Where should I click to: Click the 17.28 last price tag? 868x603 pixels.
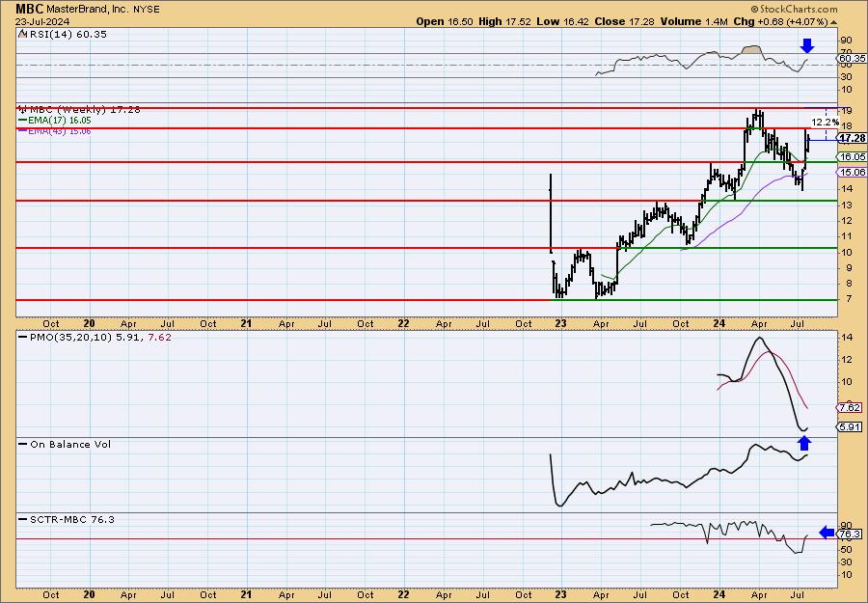[x=853, y=138]
